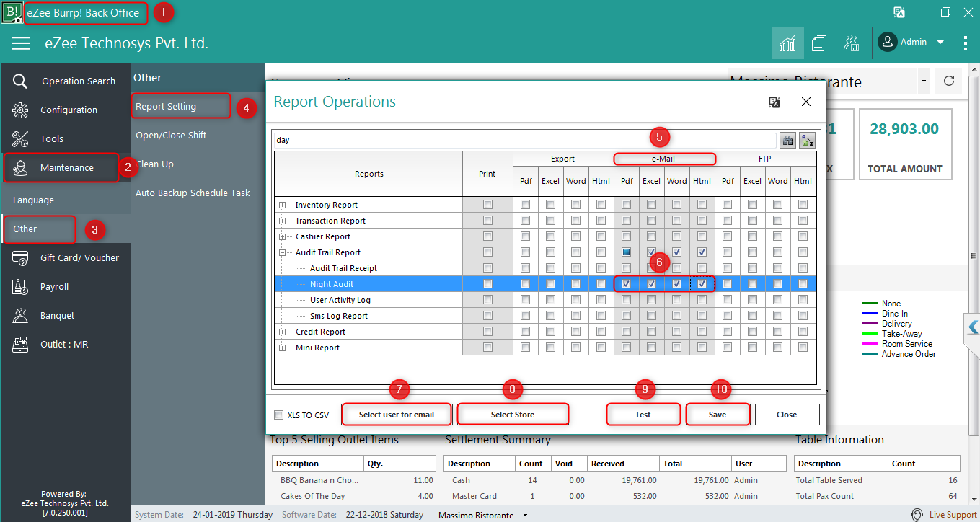The width and height of the screenshot is (980, 522).
Task: Open the kitchen steam icon in header
Action: click(851, 43)
